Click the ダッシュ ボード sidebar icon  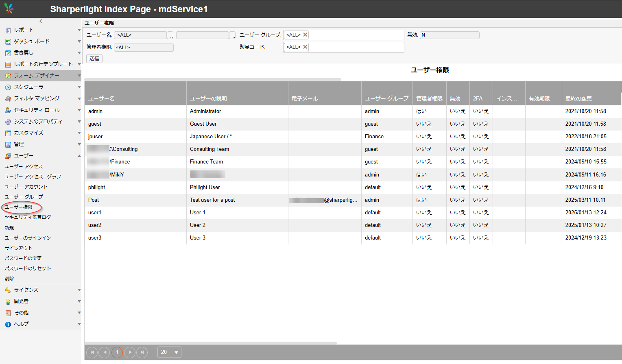(8, 41)
